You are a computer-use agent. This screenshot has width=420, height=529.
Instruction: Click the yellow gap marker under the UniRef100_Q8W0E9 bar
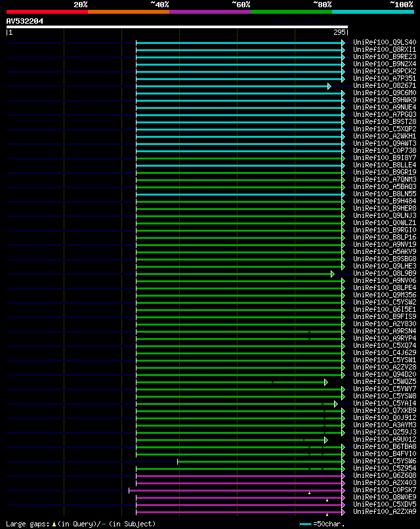327,500
